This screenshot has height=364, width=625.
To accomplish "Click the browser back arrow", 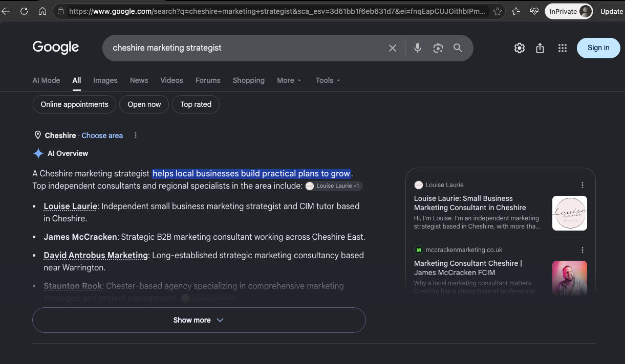I will (6, 11).
